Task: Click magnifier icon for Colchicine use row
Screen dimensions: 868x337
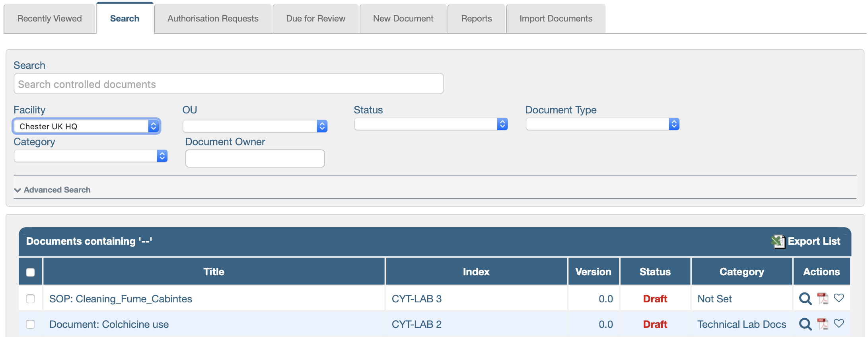Action: [x=805, y=324]
